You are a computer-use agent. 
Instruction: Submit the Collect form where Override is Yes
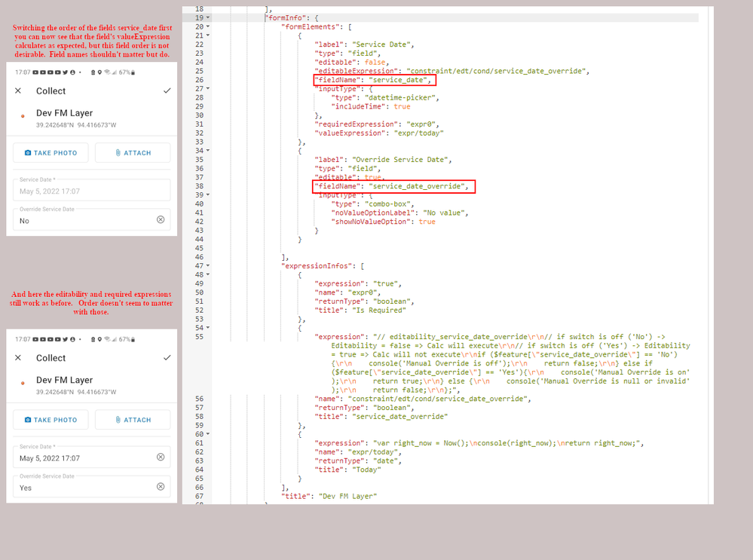point(167,358)
